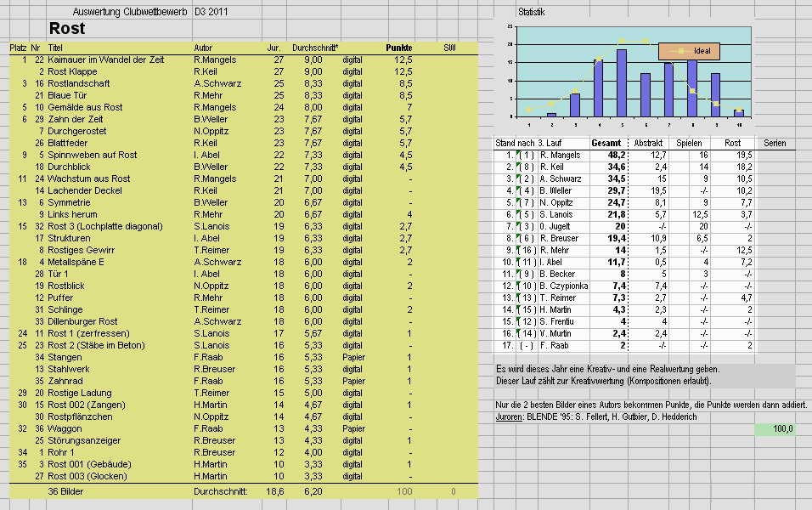Click the 'Titel' column header

[x=55, y=48]
